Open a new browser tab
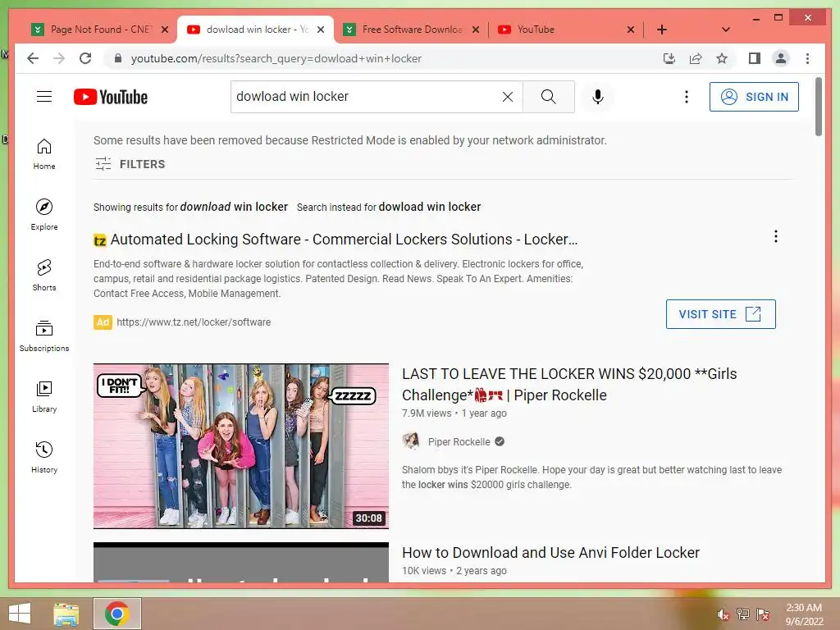 point(662,30)
